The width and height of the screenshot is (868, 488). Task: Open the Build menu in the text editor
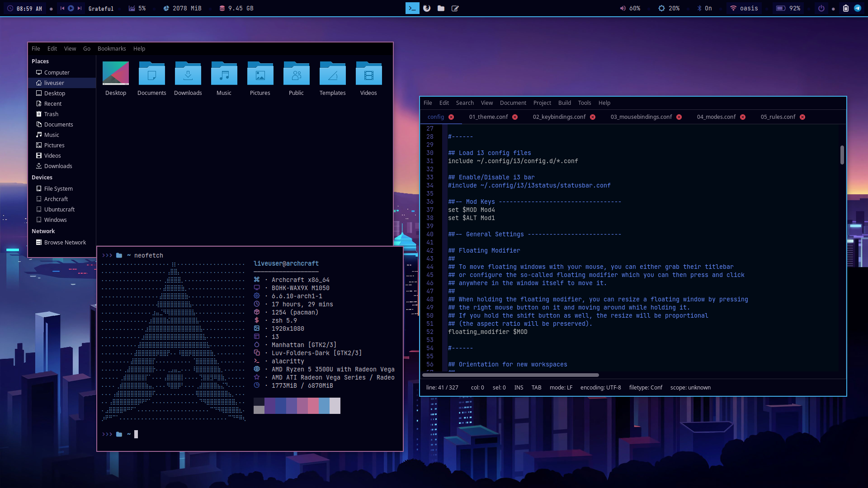[x=564, y=103]
